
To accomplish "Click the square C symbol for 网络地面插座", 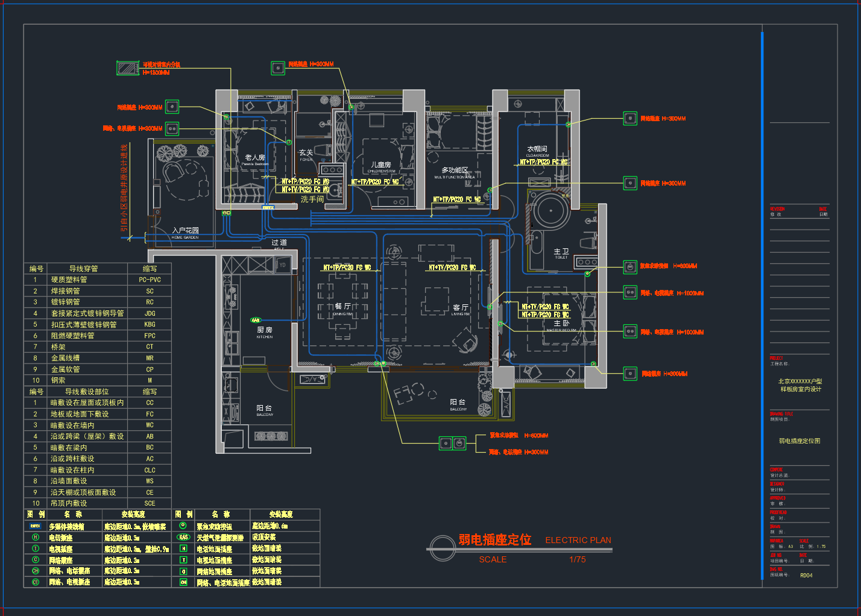I will click(183, 571).
